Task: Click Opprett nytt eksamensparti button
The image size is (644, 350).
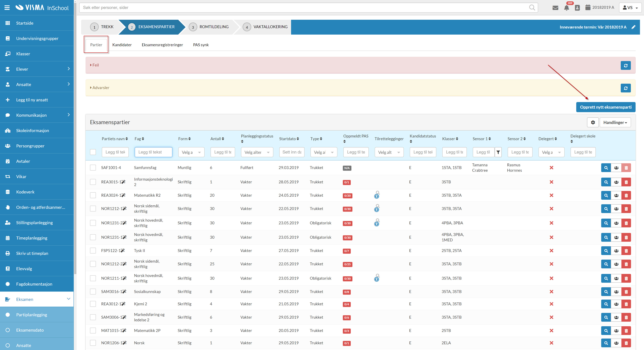Action: click(x=606, y=107)
